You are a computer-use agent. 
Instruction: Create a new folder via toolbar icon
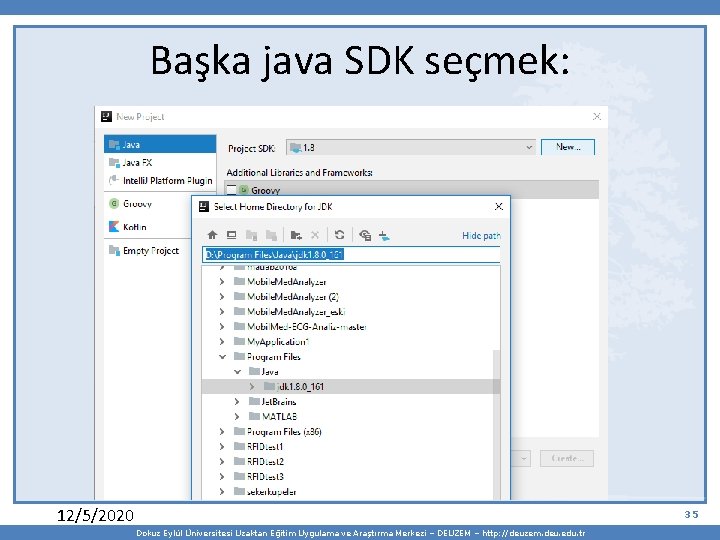pos(296,236)
